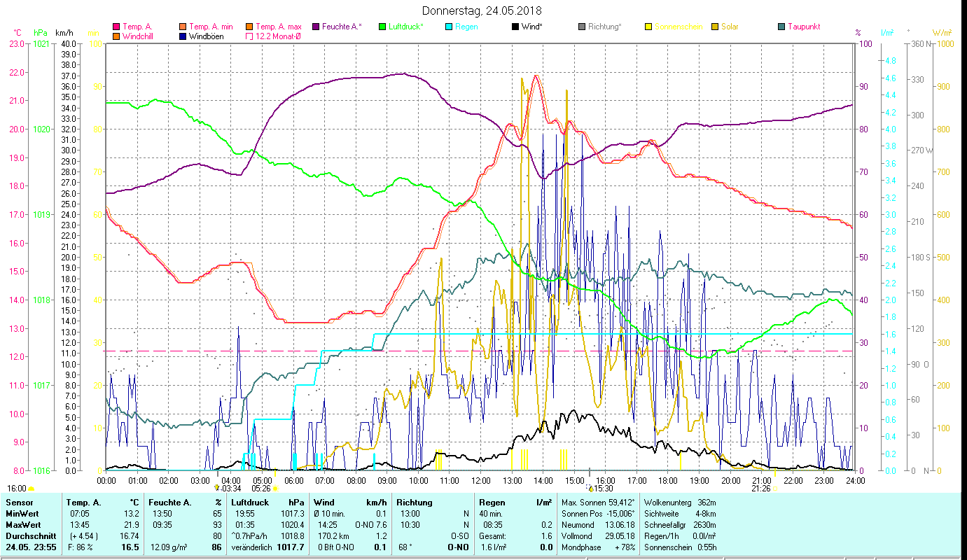Click the gray Richtung* legend swatch
967x560 pixels.
pos(582,27)
